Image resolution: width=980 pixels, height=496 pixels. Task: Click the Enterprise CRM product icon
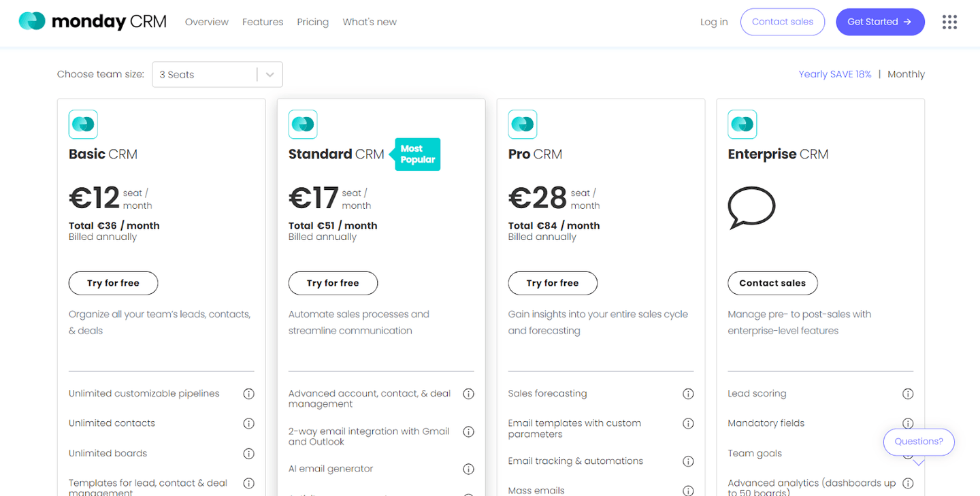[742, 125]
